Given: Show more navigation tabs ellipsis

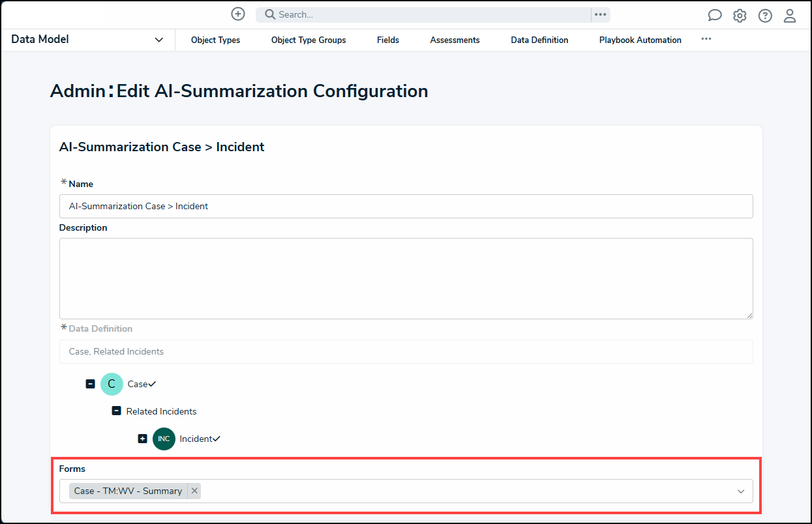Looking at the screenshot, I should (706, 39).
